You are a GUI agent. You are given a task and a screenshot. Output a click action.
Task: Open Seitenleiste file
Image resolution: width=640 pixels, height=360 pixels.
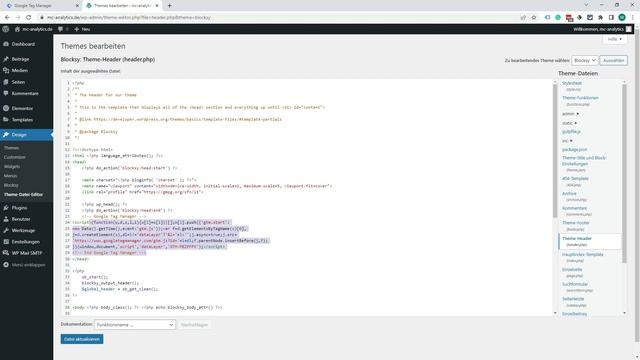(x=573, y=299)
